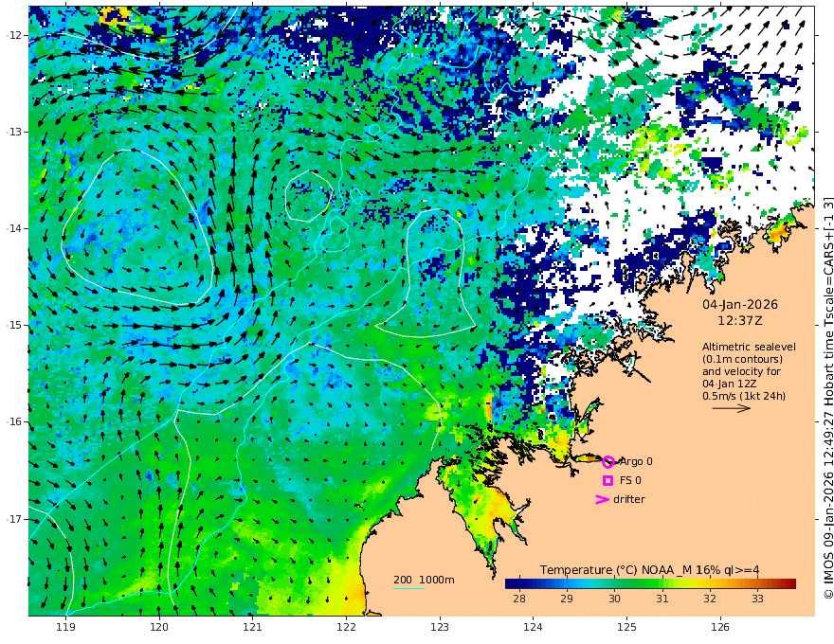Screen dimensions: 834x644
Task: Click the 'Temperature (°C) NOAA_M 16% ql>=4' title
Action: click(x=649, y=570)
